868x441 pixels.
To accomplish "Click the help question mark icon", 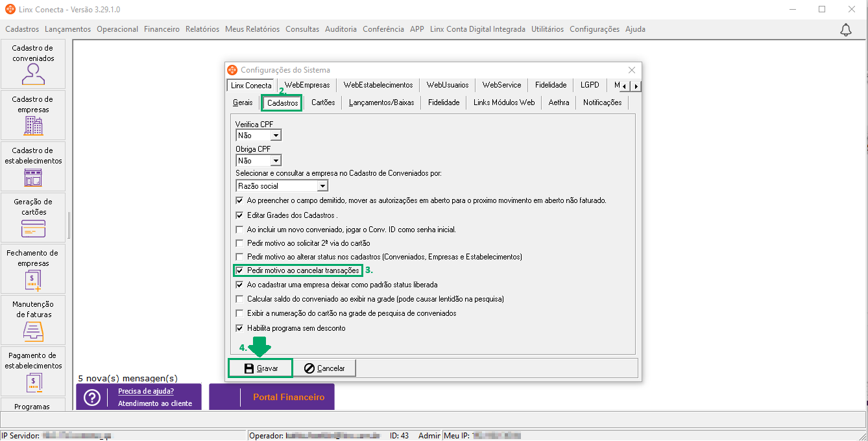I will 92,398.
